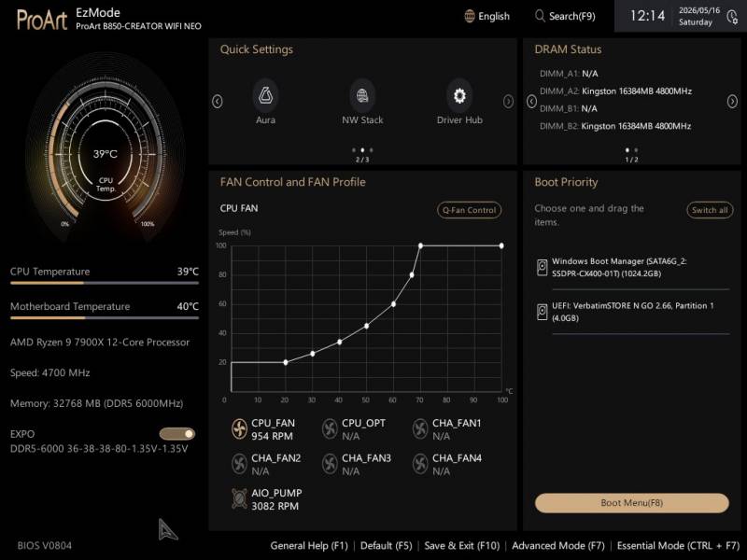Go to next Quick Settings page
This screenshot has height=560, width=747.
[508, 102]
